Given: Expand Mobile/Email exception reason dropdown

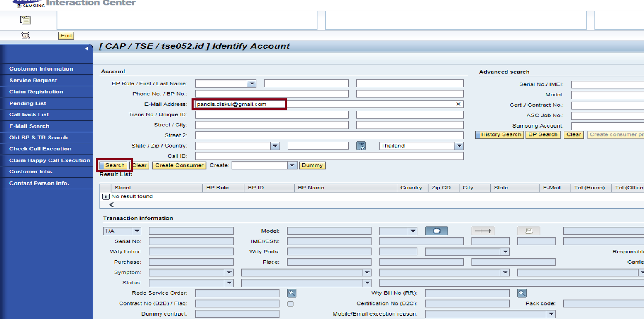Looking at the screenshot, I should 551,314.
